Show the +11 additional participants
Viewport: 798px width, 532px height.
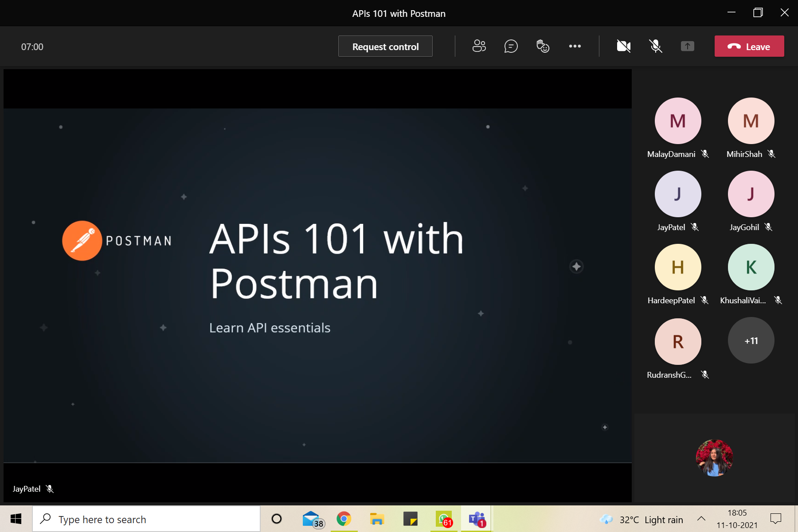point(751,340)
